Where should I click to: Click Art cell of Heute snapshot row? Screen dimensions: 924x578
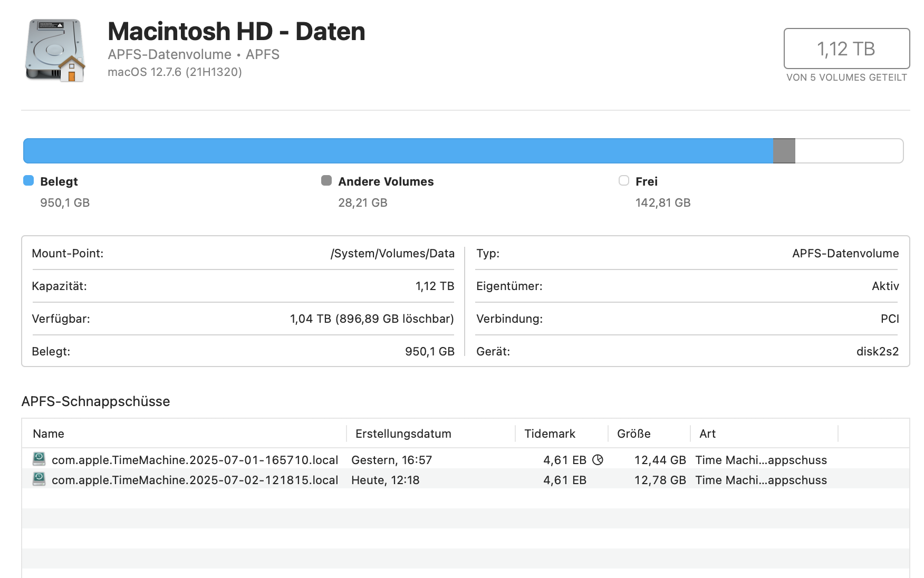761,480
